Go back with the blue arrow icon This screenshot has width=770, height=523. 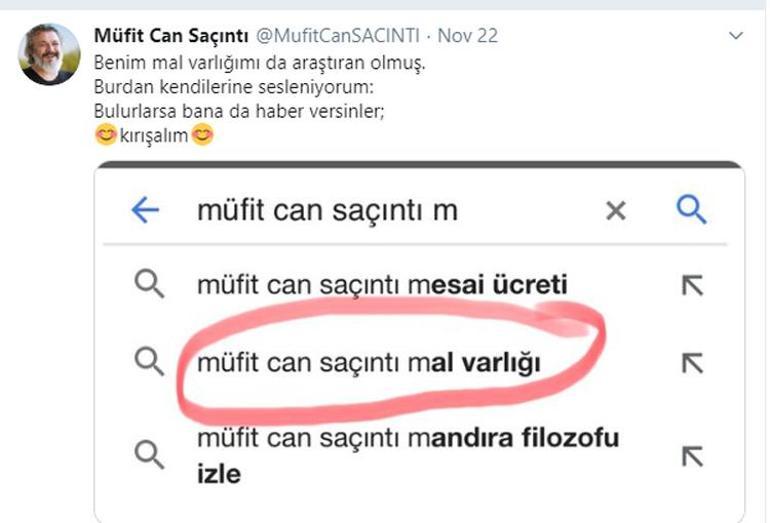tap(145, 210)
